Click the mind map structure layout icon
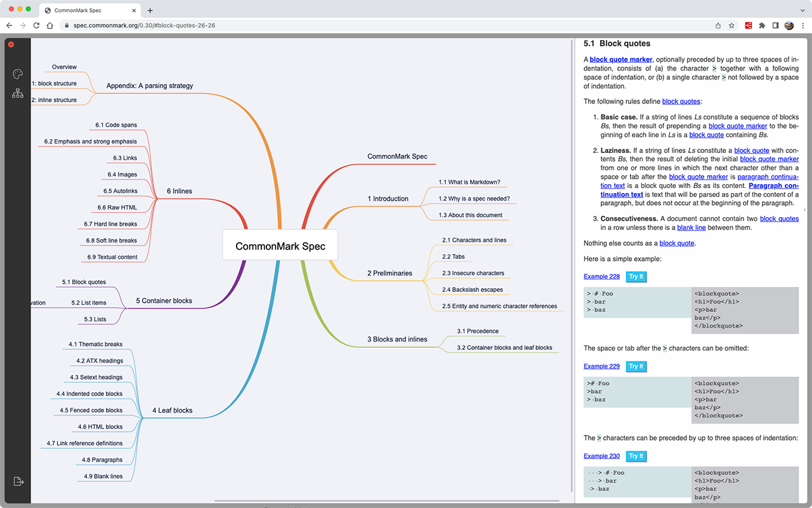812x508 pixels. point(18,93)
